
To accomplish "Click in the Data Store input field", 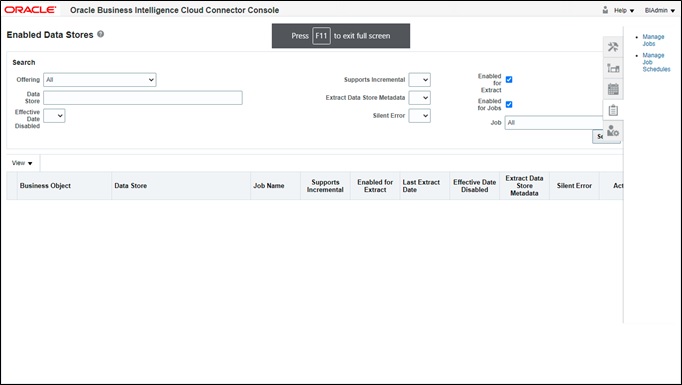I will [x=143, y=98].
